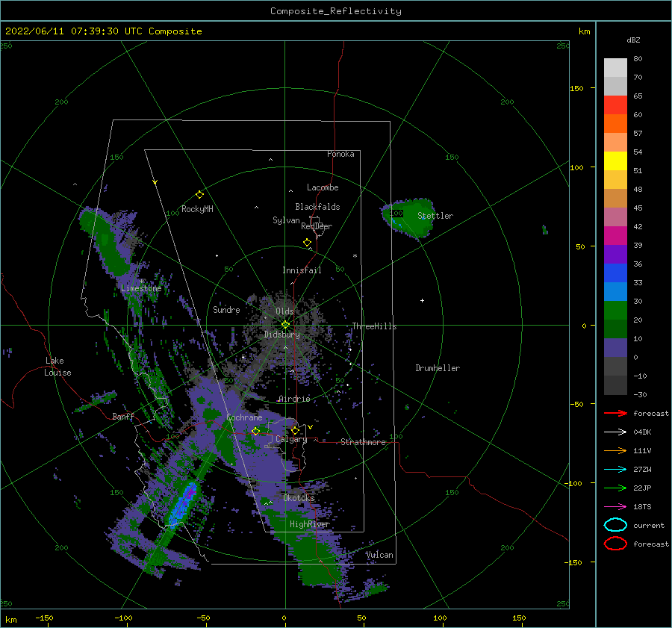
Task: Click the Drumheller city label
Action: (438, 368)
